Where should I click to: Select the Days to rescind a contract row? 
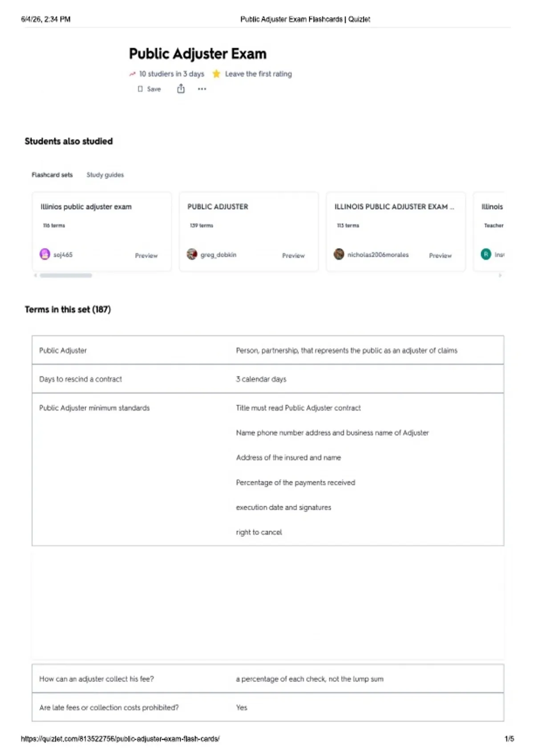point(268,379)
